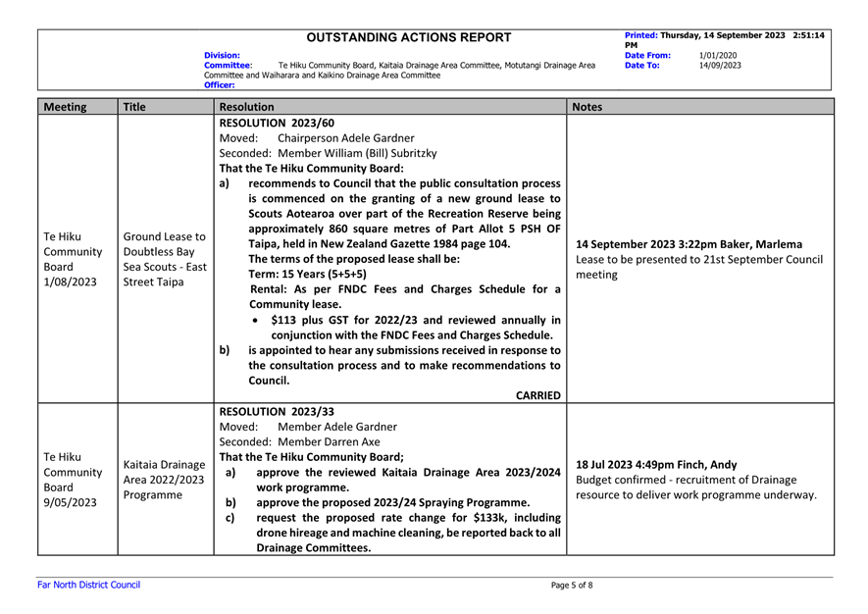Viewport: 868px width, 614px height.
Task: Click Kaitaia Drainage Area 2022/2023 Programme title
Action: point(165,480)
